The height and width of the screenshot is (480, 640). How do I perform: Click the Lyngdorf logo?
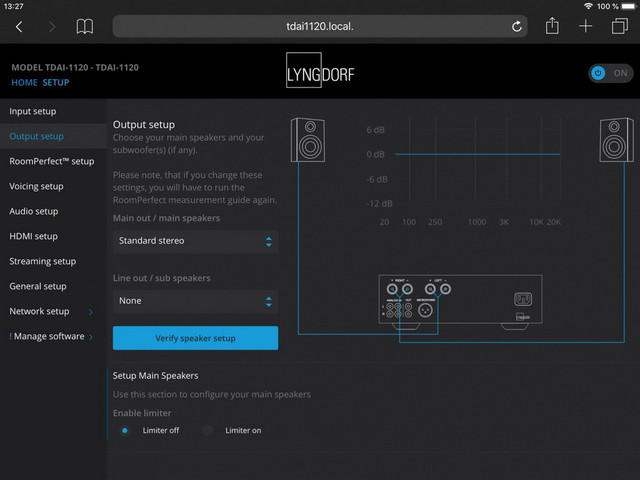point(319,74)
